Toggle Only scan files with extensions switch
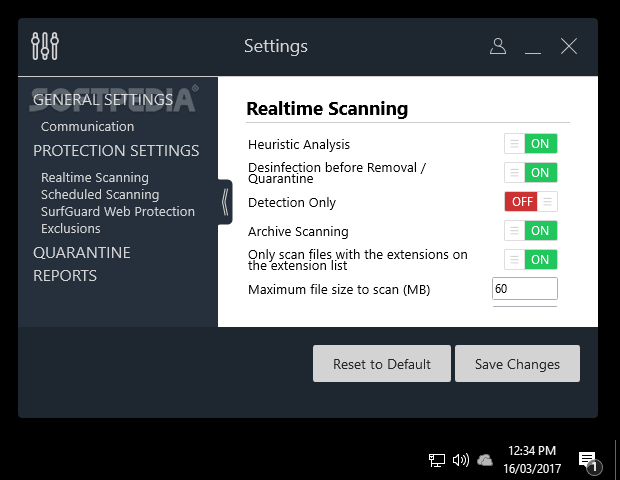 pyautogui.click(x=531, y=259)
